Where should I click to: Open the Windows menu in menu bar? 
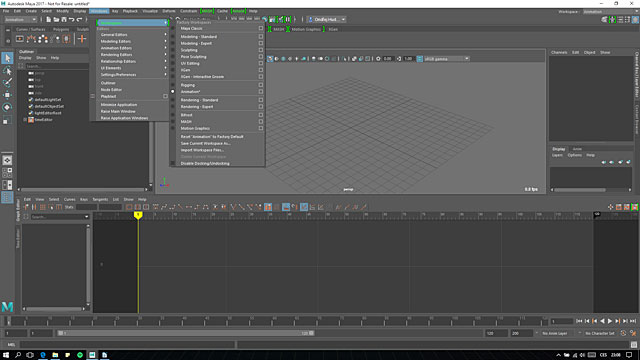(x=99, y=11)
